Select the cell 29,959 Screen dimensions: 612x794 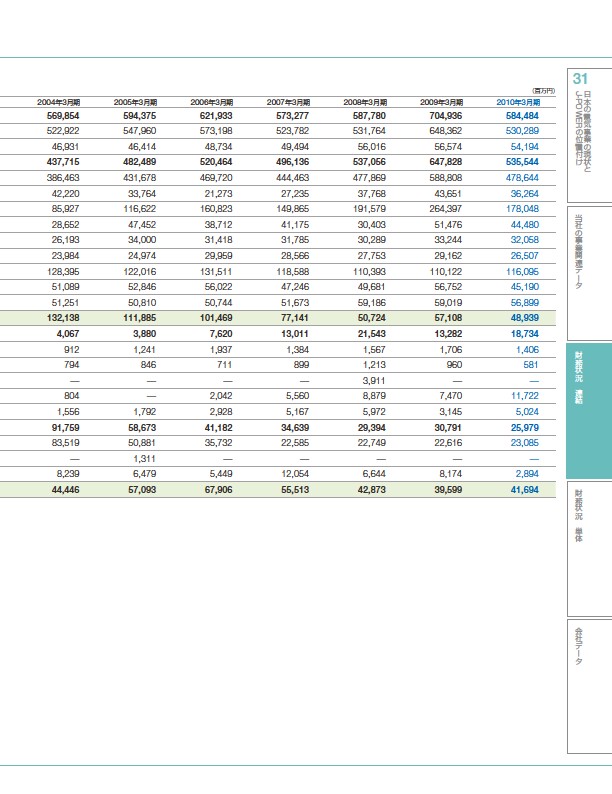(219, 256)
